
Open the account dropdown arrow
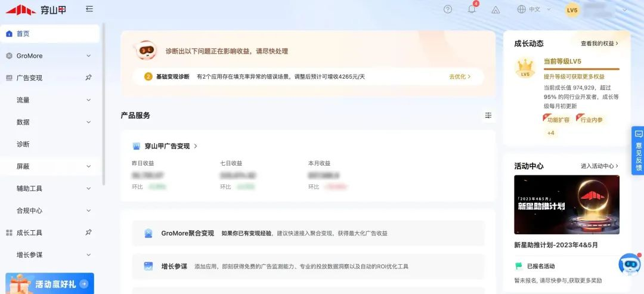(625, 10)
